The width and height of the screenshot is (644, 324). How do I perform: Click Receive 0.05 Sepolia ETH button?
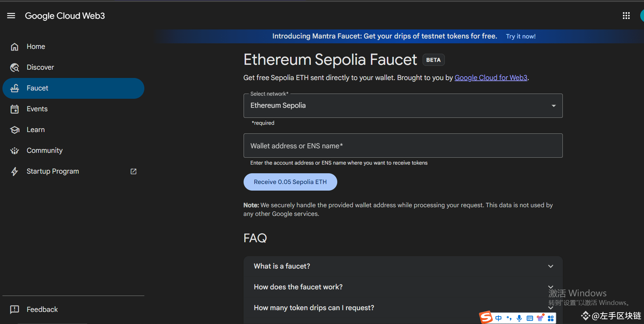290,182
